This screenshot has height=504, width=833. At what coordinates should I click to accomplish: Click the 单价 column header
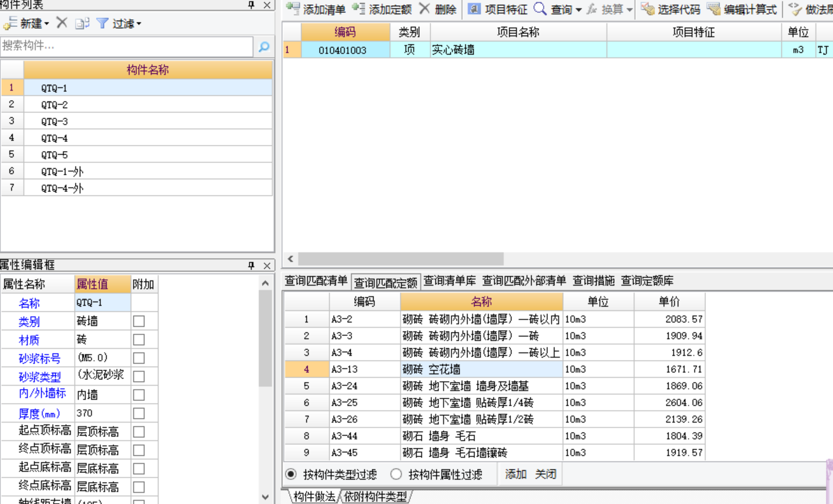(669, 302)
